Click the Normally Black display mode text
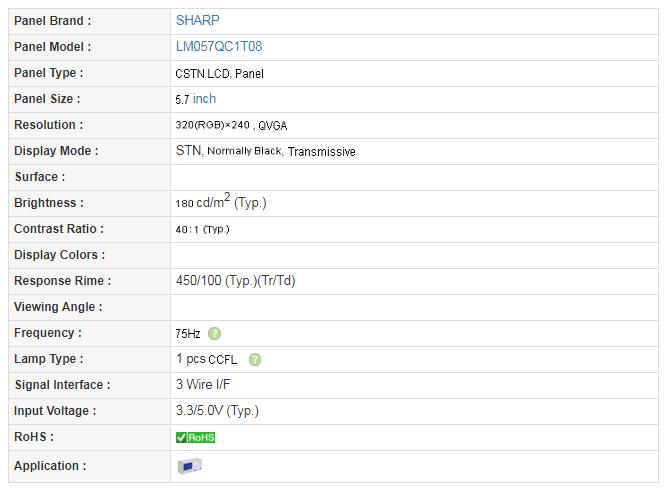Screen dimensions: 665x495 pyautogui.click(x=244, y=151)
